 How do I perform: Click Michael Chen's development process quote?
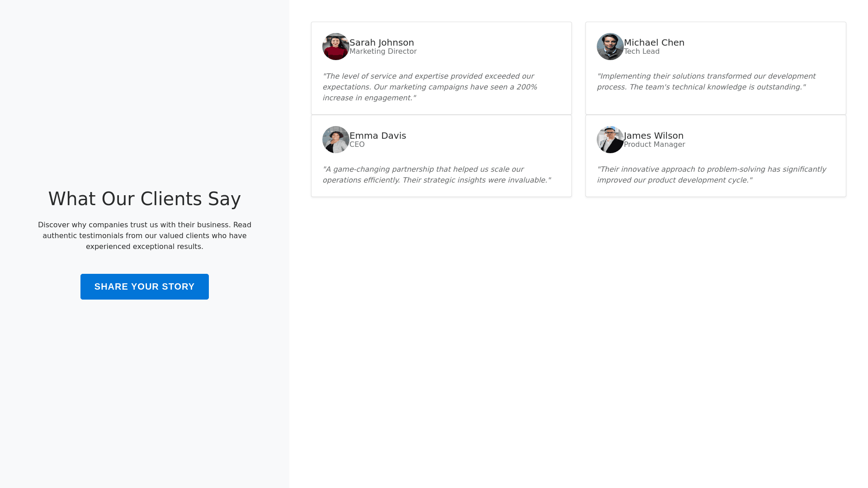(x=705, y=81)
